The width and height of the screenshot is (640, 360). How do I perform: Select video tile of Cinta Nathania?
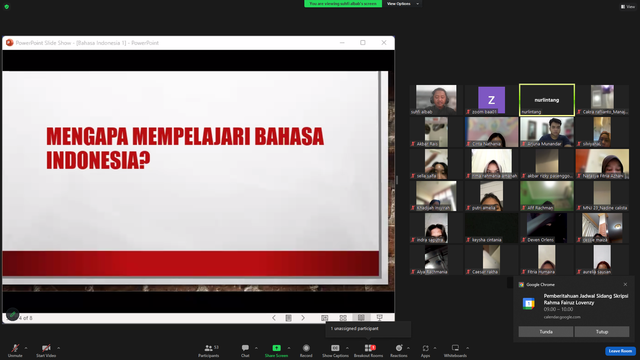pyautogui.click(x=491, y=132)
